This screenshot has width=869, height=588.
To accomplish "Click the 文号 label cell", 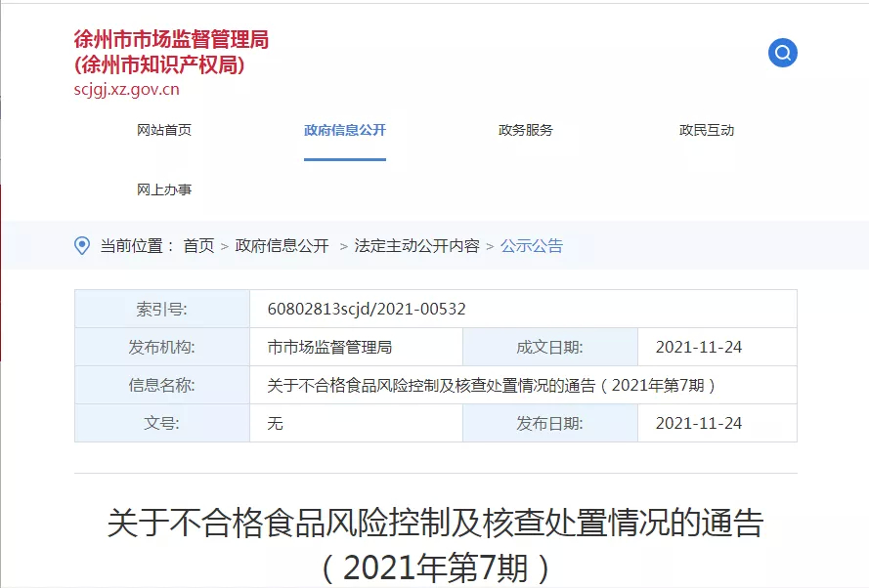I will click(162, 424).
